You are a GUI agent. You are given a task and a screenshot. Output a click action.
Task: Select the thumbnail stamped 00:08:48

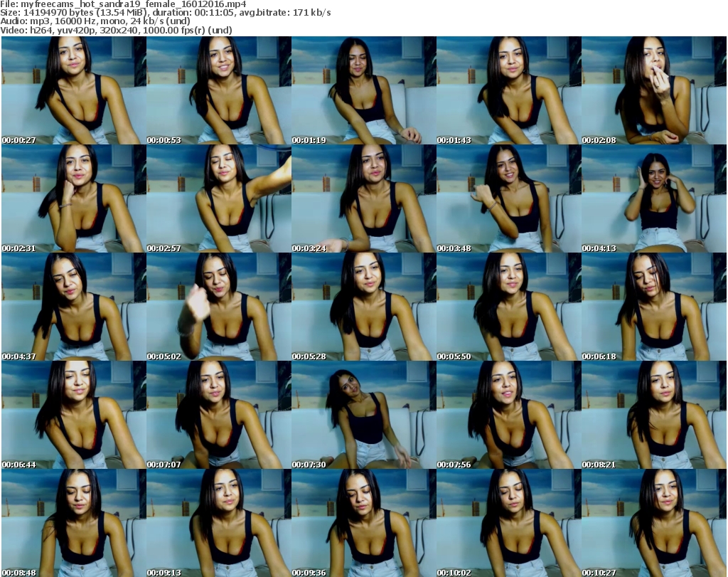(74, 523)
